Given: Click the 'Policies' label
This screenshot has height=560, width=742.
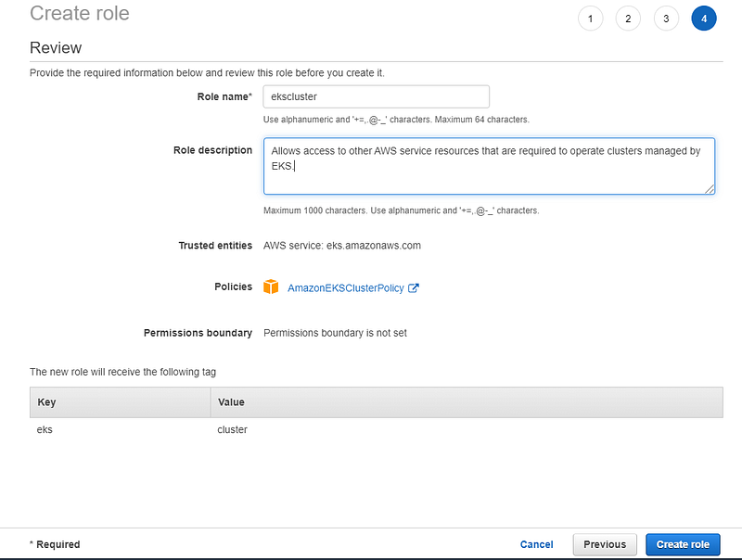Looking at the screenshot, I should 234,286.
